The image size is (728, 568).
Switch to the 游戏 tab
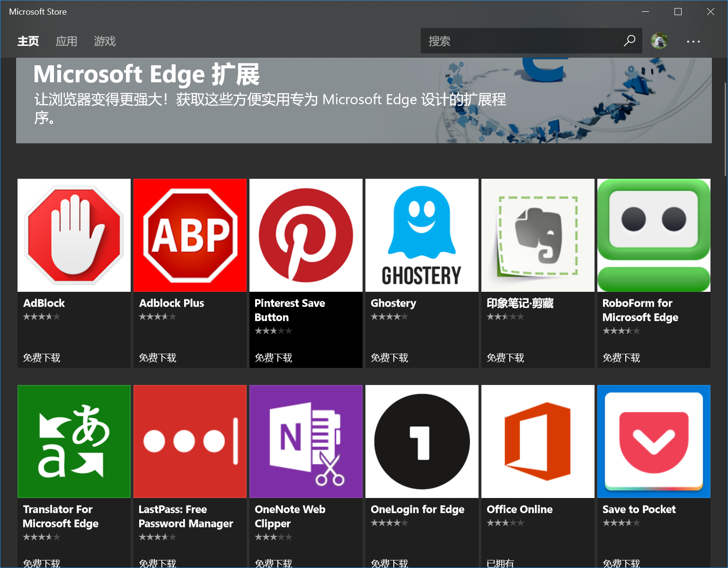pos(105,41)
